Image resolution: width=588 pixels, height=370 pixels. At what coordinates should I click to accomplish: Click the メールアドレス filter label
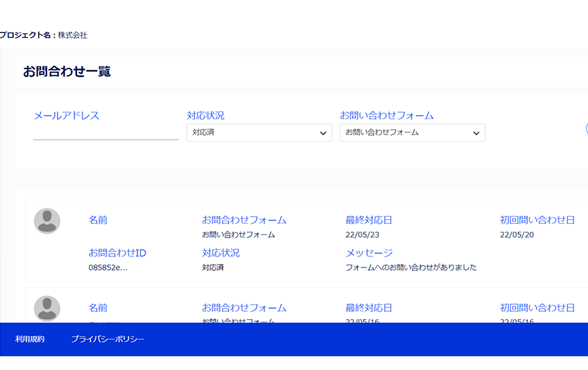pyautogui.click(x=66, y=116)
